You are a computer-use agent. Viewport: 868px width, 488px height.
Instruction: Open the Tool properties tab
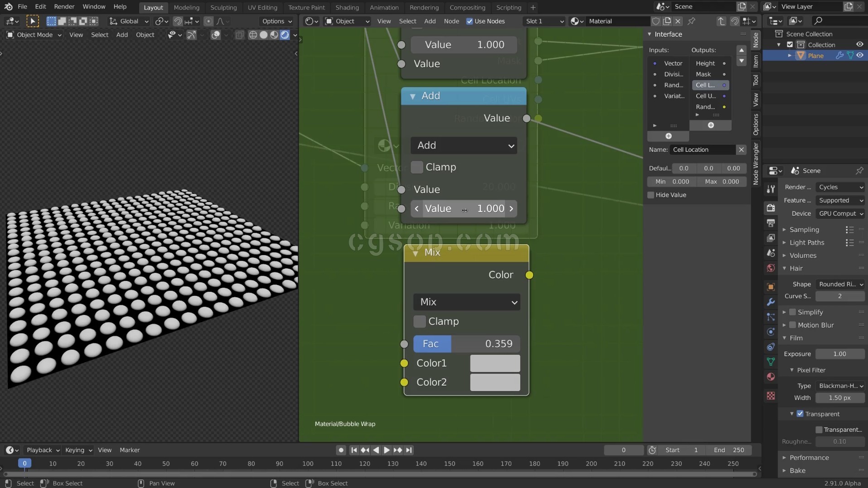click(x=771, y=189)
